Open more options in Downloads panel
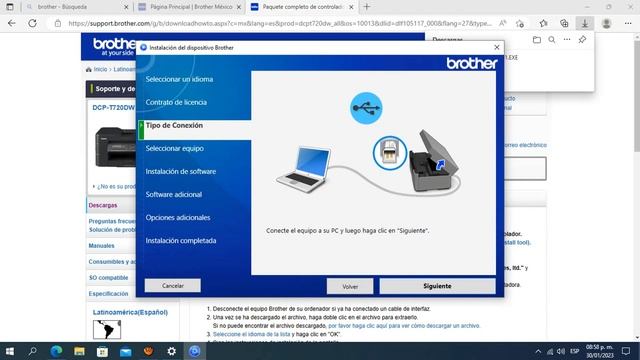 [567, 40]
